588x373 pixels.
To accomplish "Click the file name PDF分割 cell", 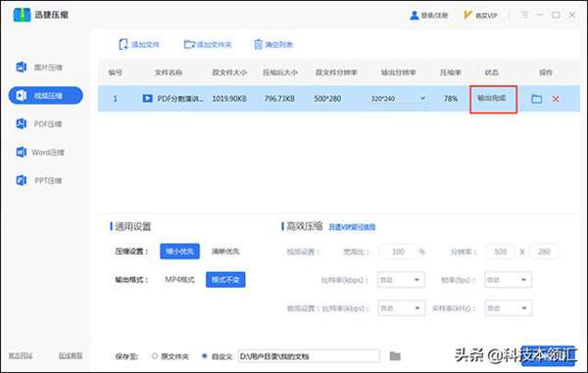I will pyautogui.click(x=180, y=99).
